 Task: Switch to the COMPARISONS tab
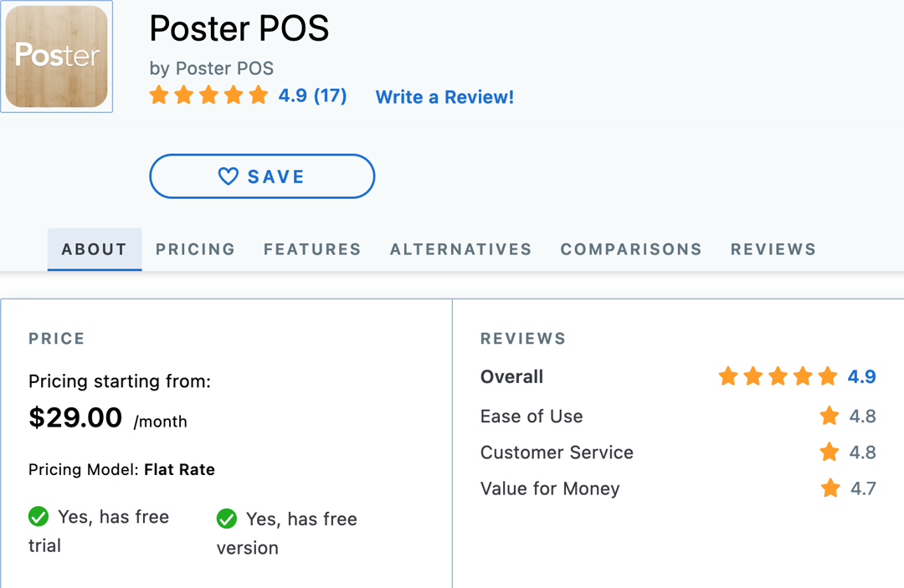click(631, 248)
